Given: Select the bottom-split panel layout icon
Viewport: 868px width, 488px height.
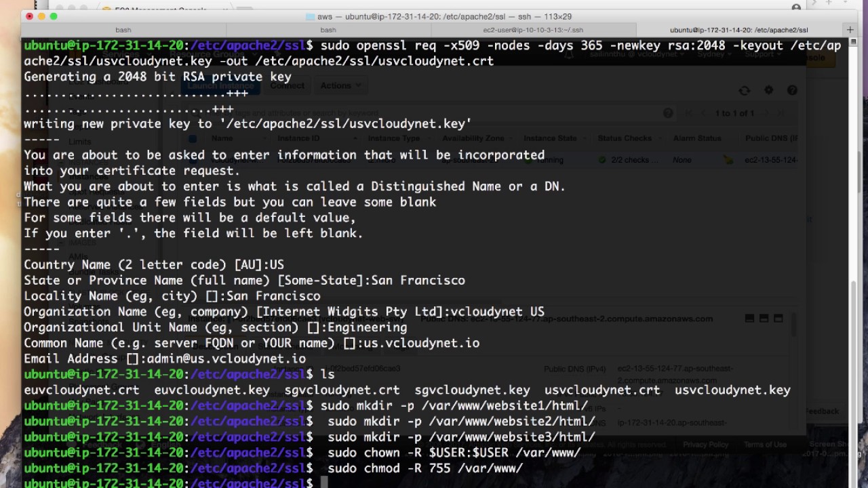Looking at the screenshot, I should [749, 318].
